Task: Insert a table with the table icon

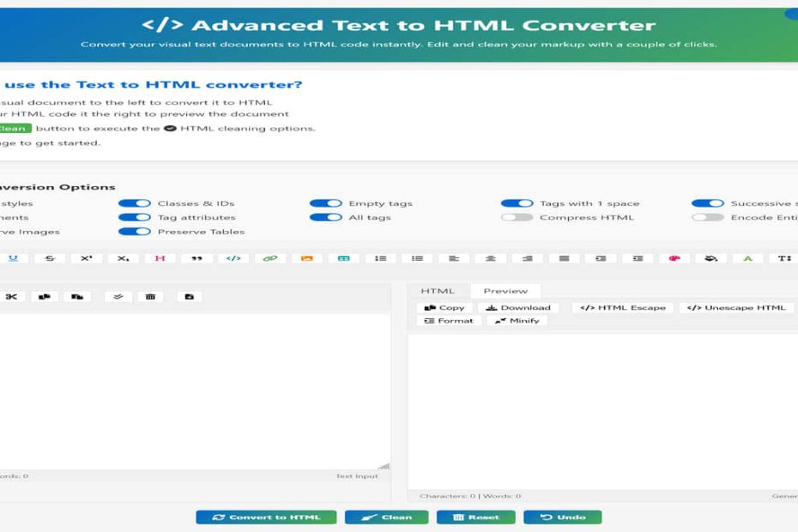Action: point(343,258)
